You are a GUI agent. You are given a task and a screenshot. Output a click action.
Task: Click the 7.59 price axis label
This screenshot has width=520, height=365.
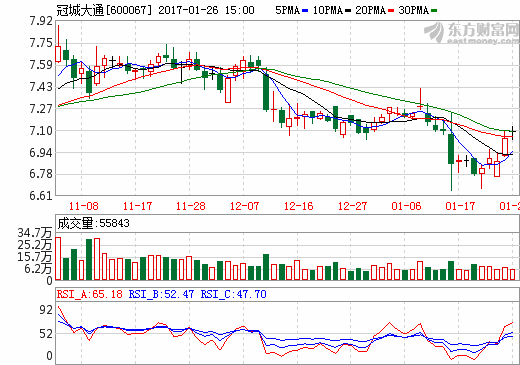(41, 65)
